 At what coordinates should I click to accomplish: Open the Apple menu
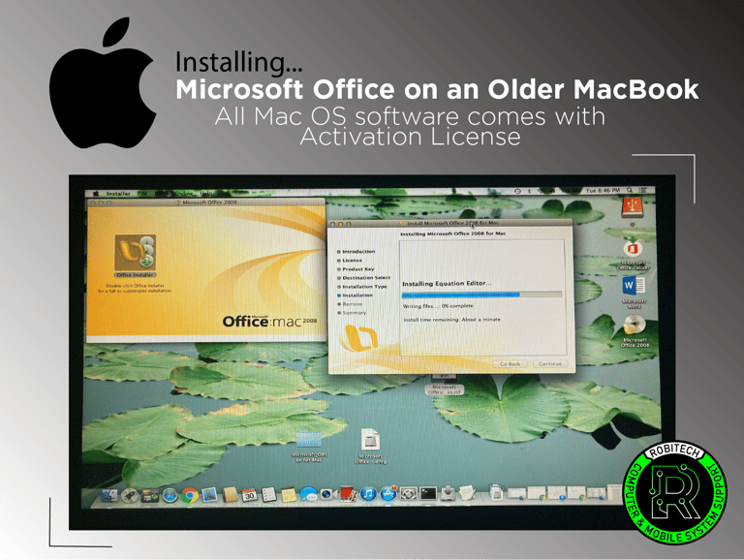click(x=96, y=194)
